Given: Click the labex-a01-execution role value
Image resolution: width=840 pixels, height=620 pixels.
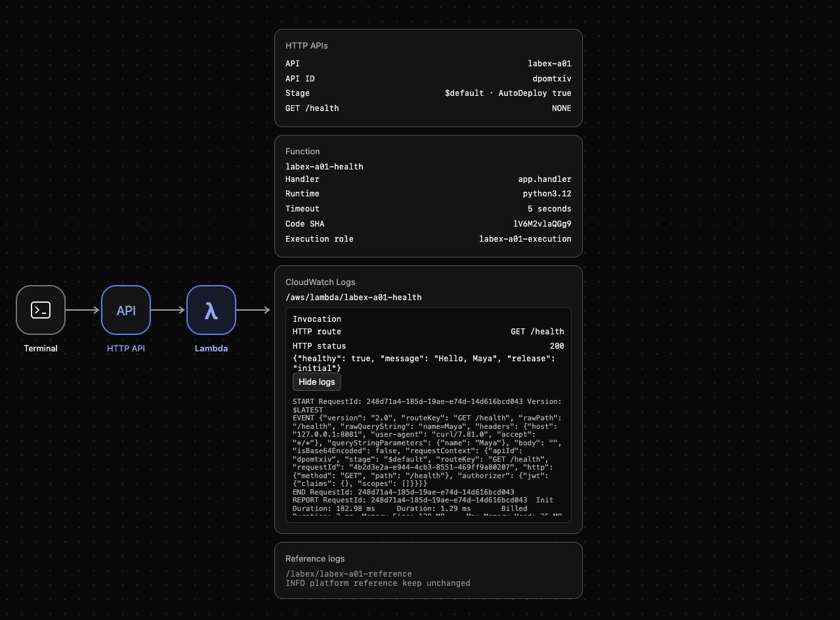Looking at the screenshot, I should 525,239.
